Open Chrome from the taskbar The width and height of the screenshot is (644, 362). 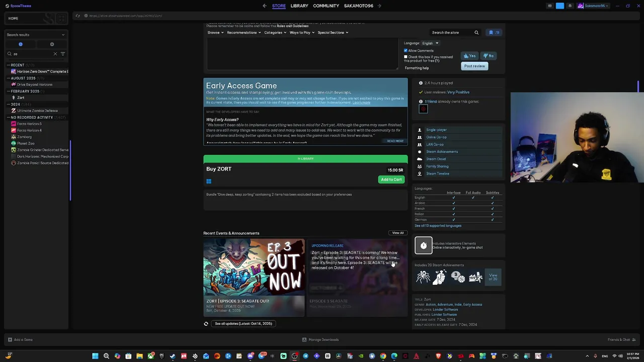pos(383,356)
